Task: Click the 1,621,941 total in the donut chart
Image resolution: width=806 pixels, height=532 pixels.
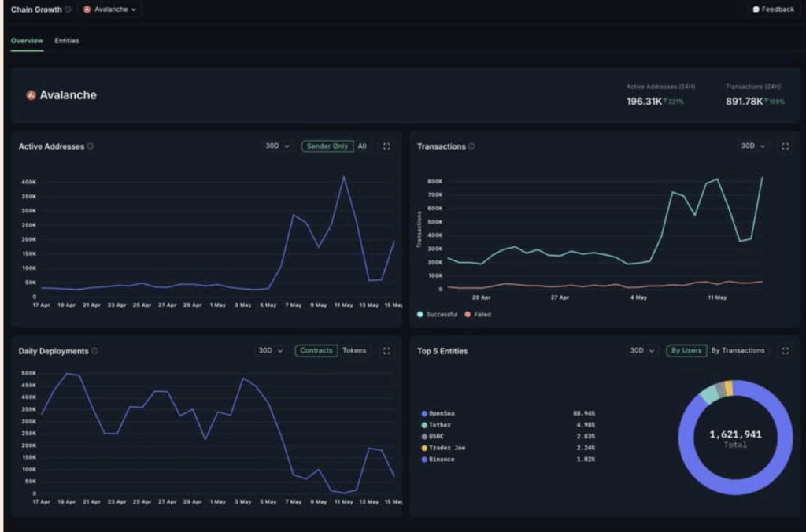Action: (736, 434)
